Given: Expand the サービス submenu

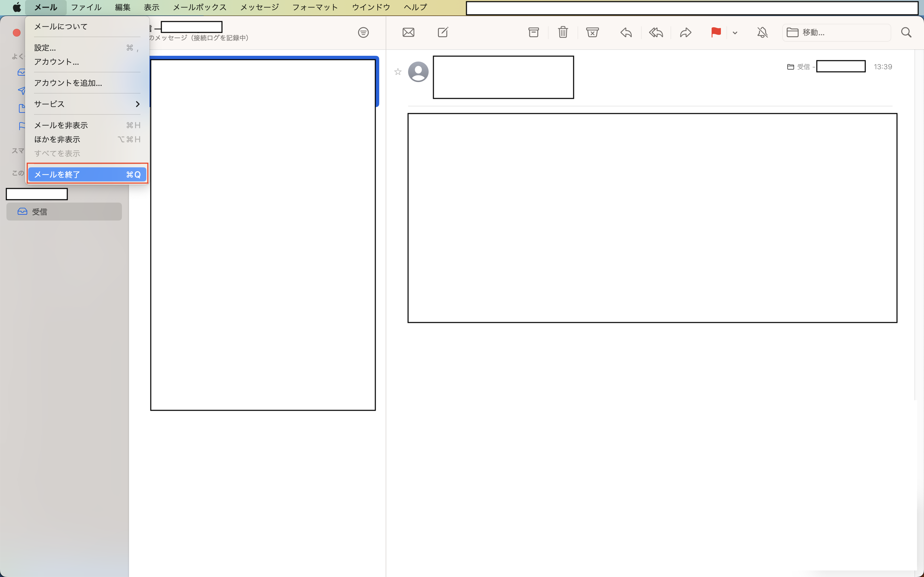Looking at the screenshot, I should 87,104.
